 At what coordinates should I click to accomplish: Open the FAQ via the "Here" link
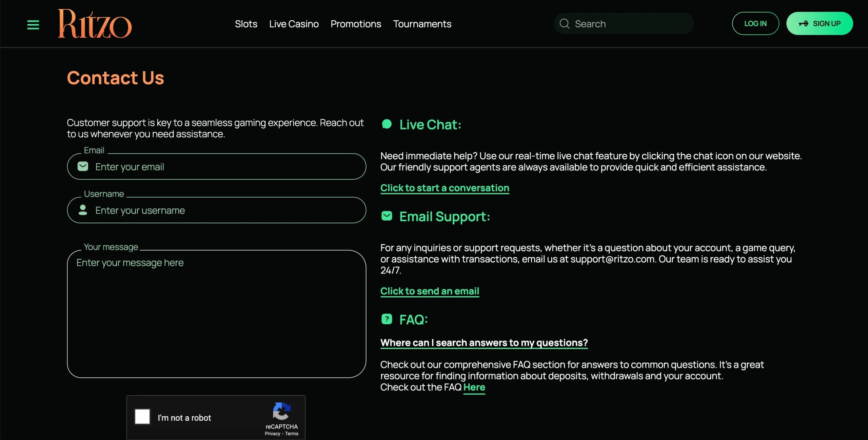pos(474,387)
